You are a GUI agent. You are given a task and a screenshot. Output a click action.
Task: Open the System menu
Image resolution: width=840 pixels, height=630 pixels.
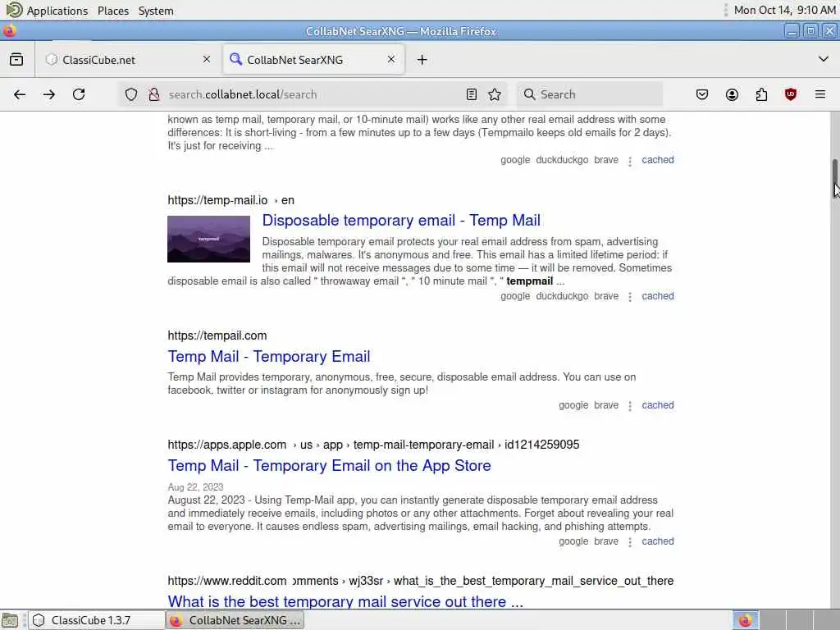pyautogui.click(x=156, y=11)
